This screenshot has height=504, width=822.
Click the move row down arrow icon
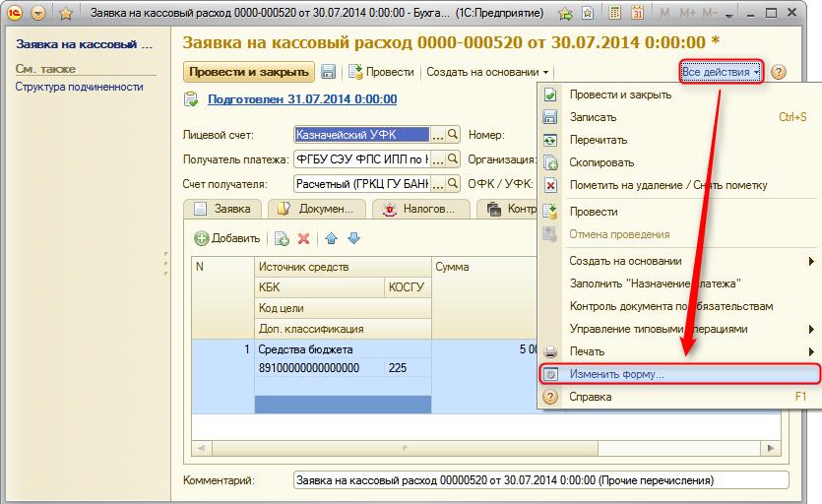(353, 238)
